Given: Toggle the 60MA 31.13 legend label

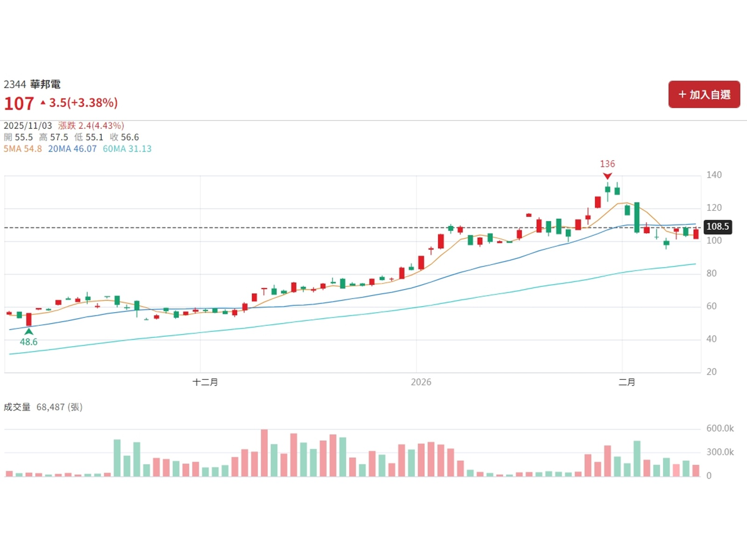Looking at the screenshot, I should 127,149.
